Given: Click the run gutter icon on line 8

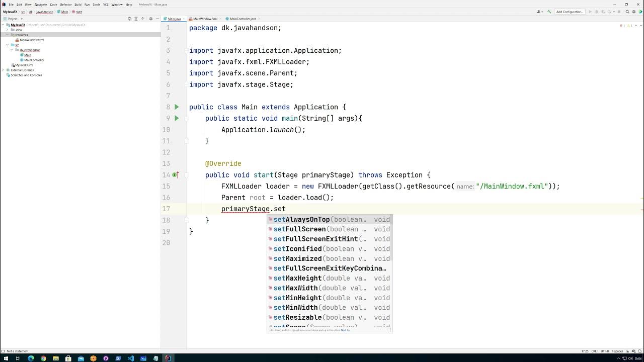Looking at the screenshot, I should [x=177, y=107].
